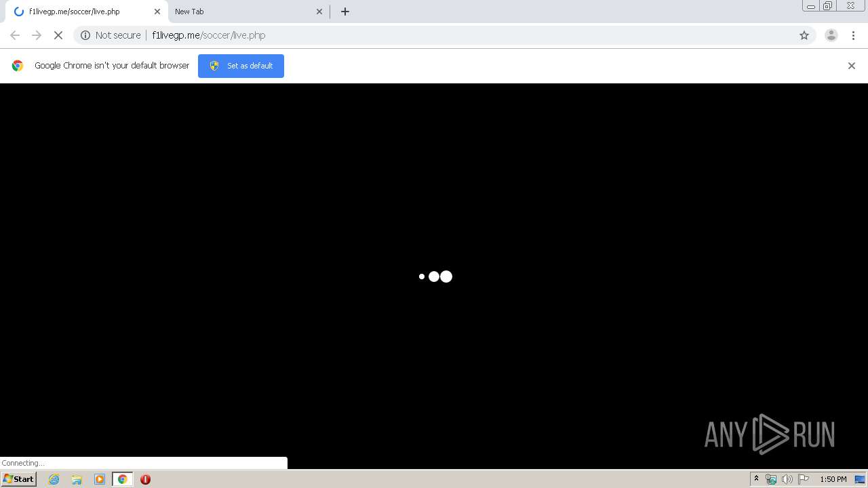View site information for Not secure
The height and width of the screenshot is (488, 868).
pos(111,35)
